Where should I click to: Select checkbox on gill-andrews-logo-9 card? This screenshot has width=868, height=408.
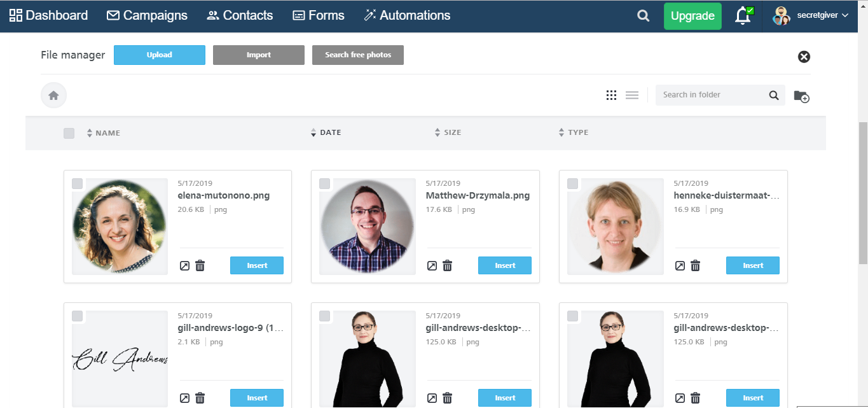point(77,316)
